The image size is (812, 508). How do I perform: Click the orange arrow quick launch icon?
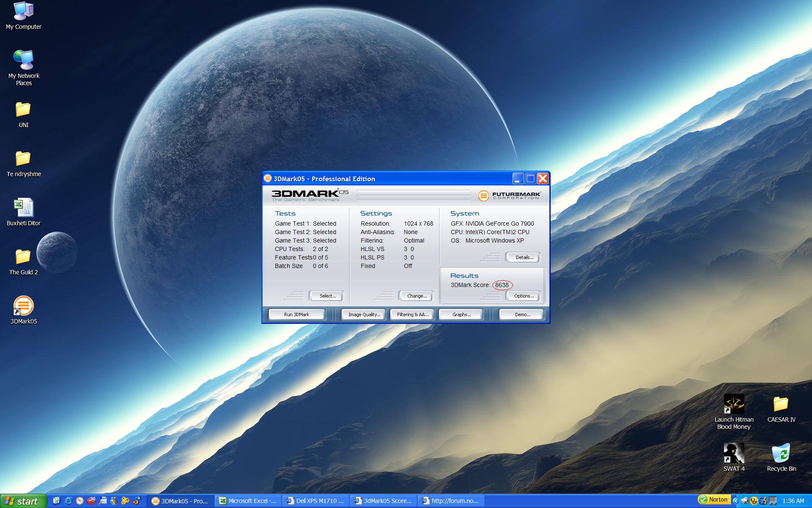[x=136, y=501]
